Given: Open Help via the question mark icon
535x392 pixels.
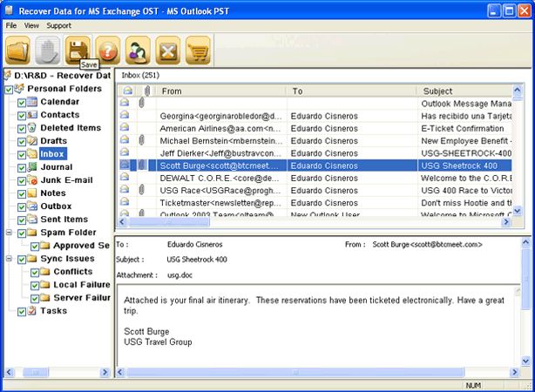Looking at the screenshot, I should [x=108, y=51].
